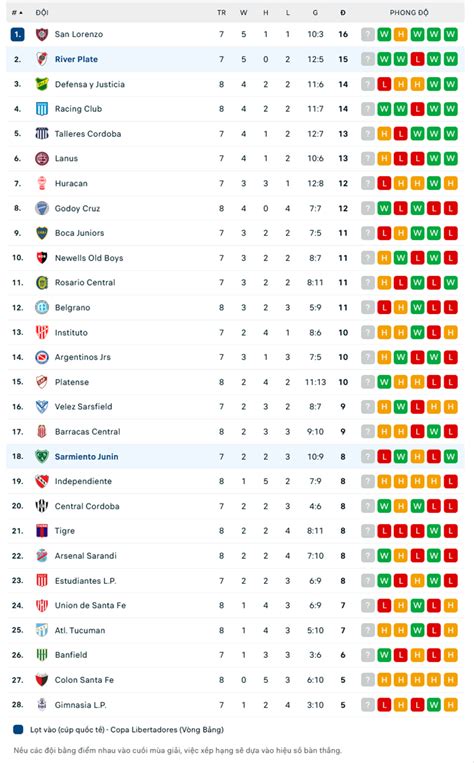The width and height of the screenshot is (474, 763).
Task: Click River Plate's red L form badge
Action: click(x=417, y=59)
